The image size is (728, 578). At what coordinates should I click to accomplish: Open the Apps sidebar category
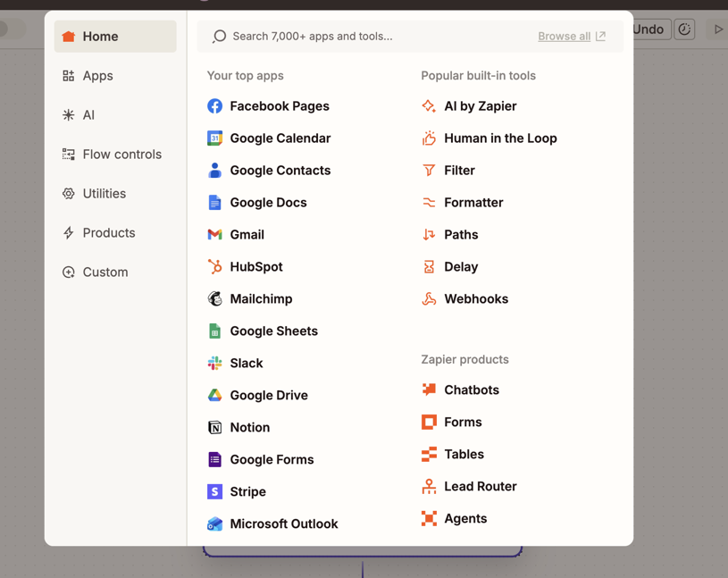pos(115,76)
